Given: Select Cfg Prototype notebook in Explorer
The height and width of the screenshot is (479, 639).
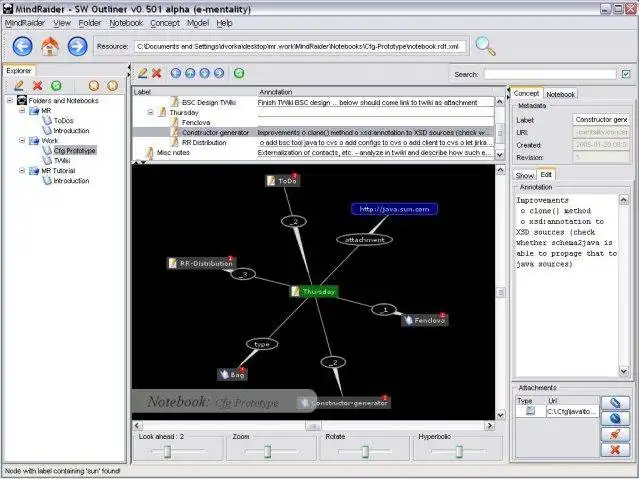Looking at the screenshot, I should coord(75,150).
